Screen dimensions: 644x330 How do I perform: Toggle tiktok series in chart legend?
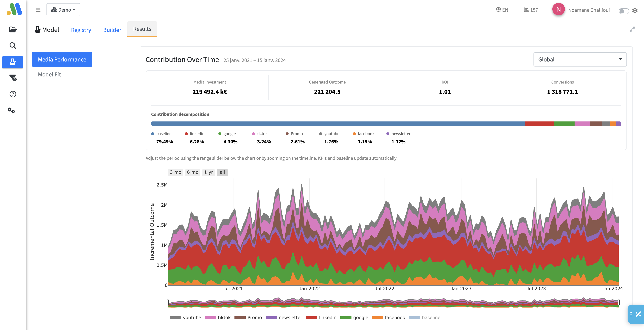(217, 317)
